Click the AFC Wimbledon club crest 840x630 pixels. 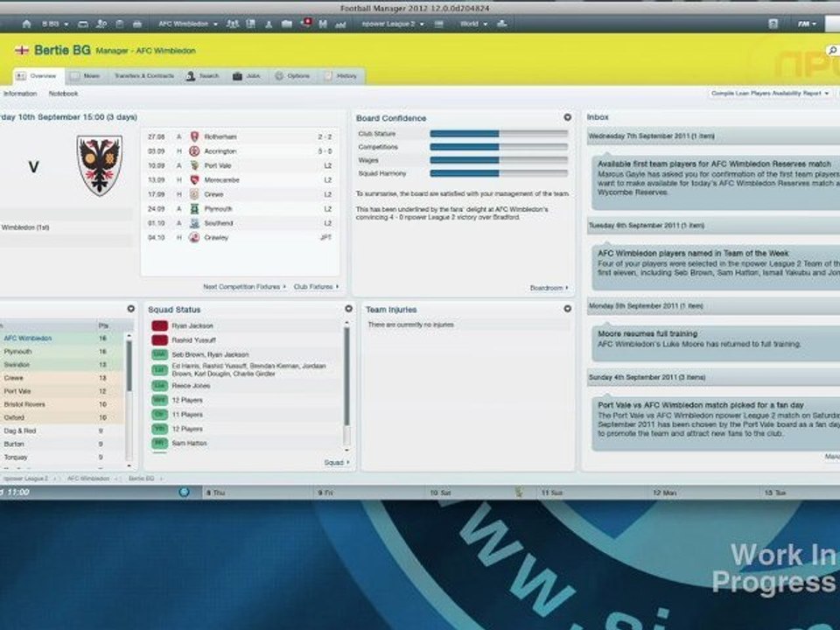[100, 165]
